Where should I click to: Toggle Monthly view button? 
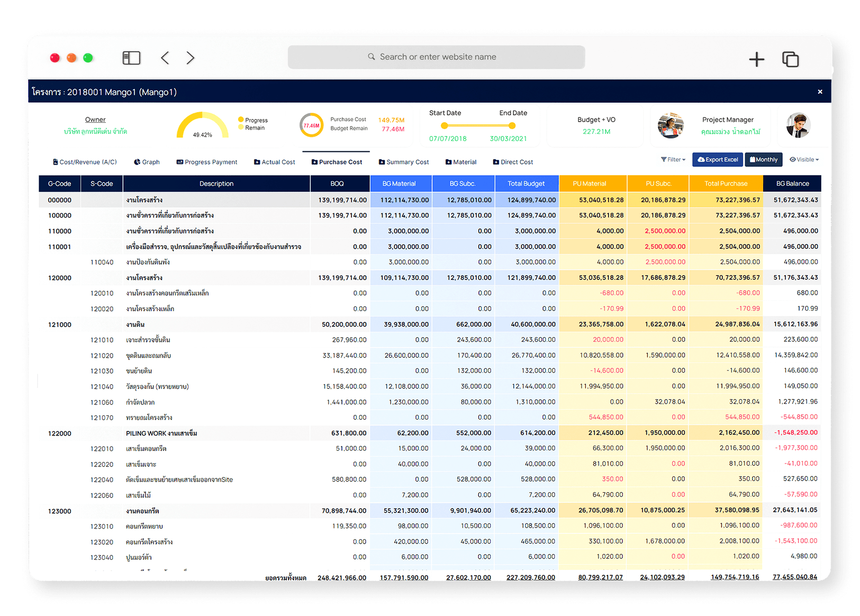[763, 159]
